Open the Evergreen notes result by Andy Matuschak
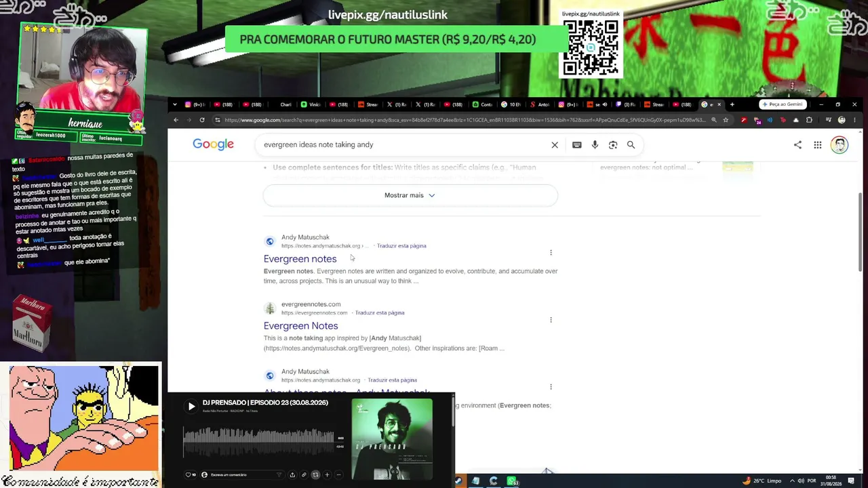Screen dimensions: 868x488 coord(300,259)
